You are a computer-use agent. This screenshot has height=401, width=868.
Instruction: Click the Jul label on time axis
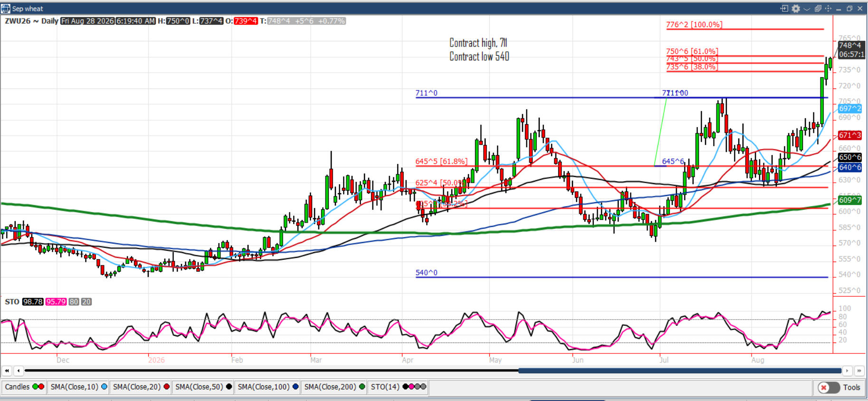click(x=664, y=360)
